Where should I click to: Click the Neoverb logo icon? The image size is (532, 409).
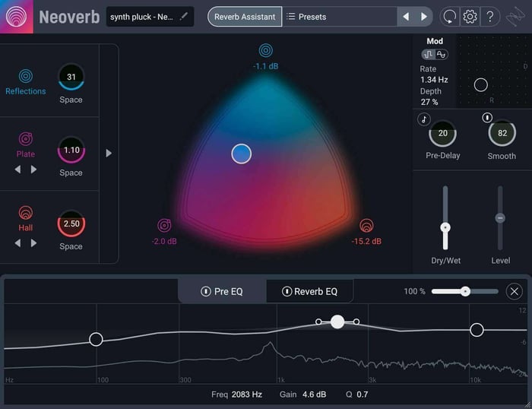click(x=16, y=16)
